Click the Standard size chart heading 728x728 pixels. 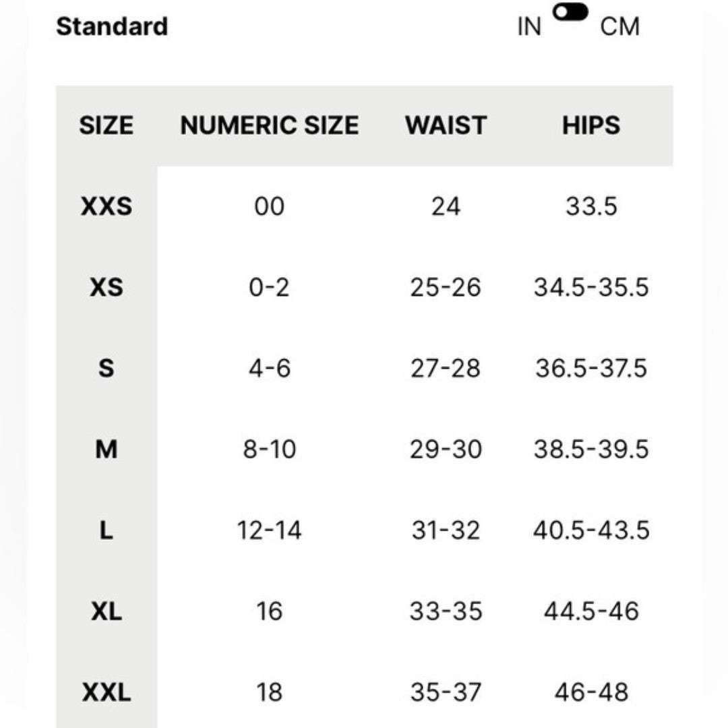(112, 26)
